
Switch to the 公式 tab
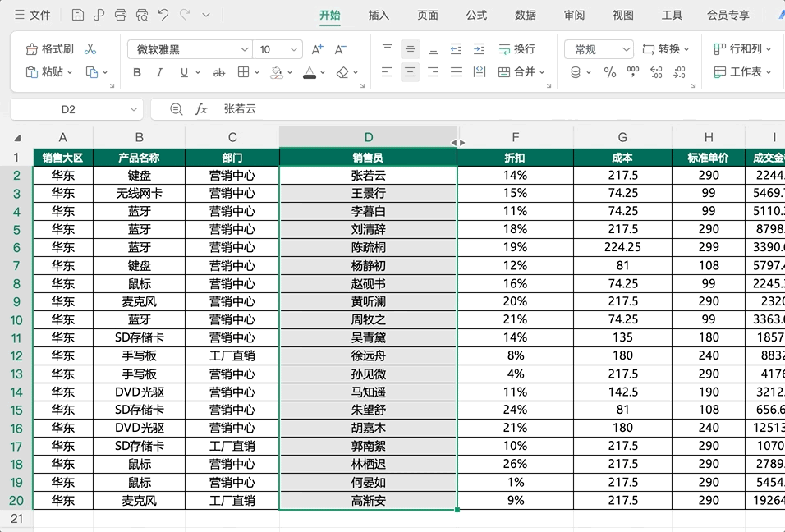click(x=476, y=15)
